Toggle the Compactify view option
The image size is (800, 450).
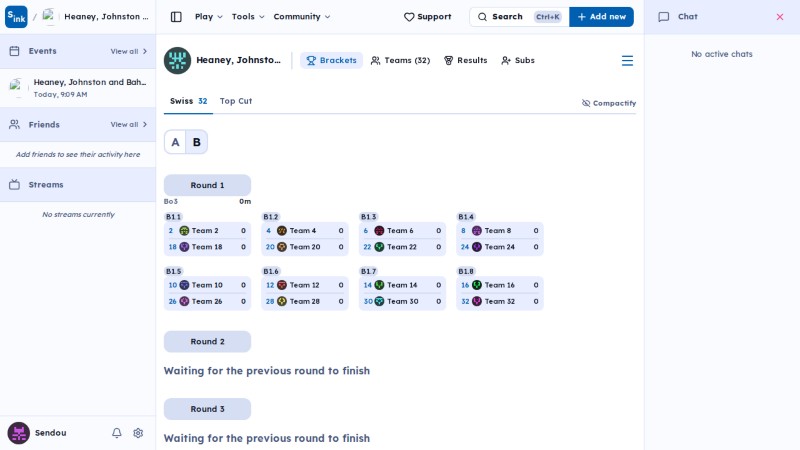point(609,103)
